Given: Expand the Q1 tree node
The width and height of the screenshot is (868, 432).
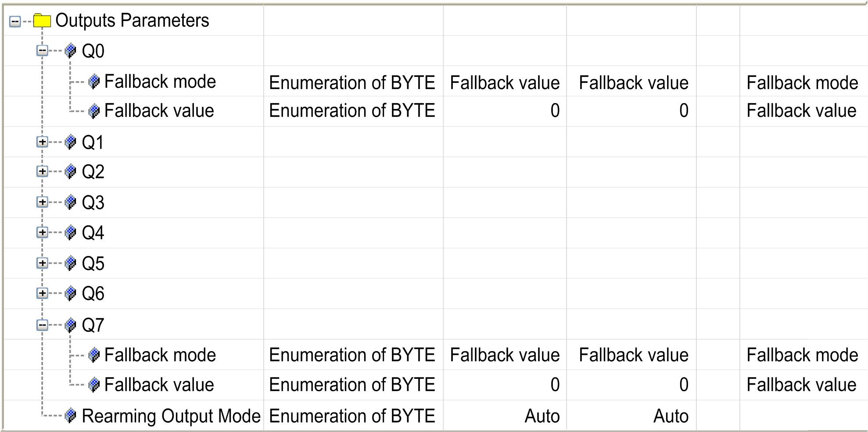Looking at the screenshot, I should pos(42,142).
